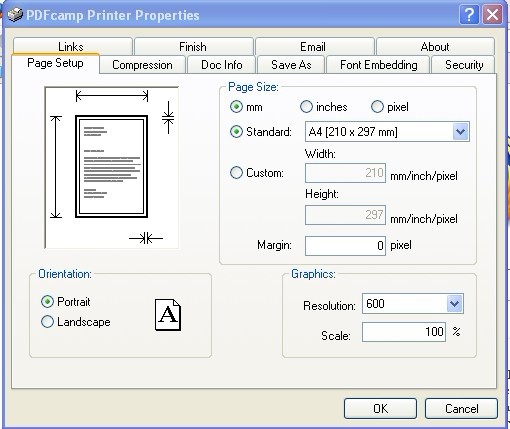This screenshot has width=510, height=429.
Task: Click the Scale percentage field
Action: [x=404, y=332]
